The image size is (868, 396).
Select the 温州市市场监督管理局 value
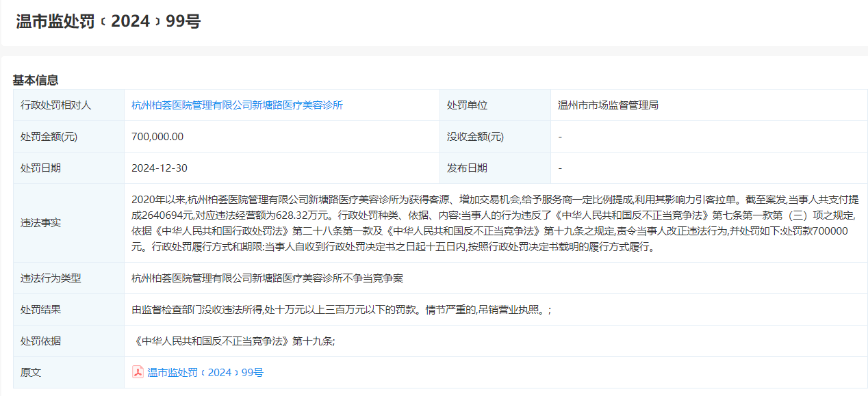click(608, 105)
